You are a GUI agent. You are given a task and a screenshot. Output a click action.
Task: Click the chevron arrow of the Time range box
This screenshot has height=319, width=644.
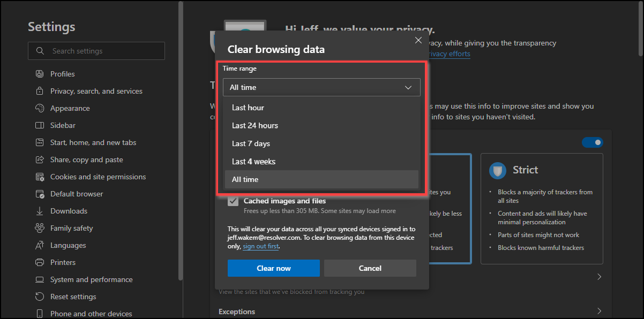(408, 87)
